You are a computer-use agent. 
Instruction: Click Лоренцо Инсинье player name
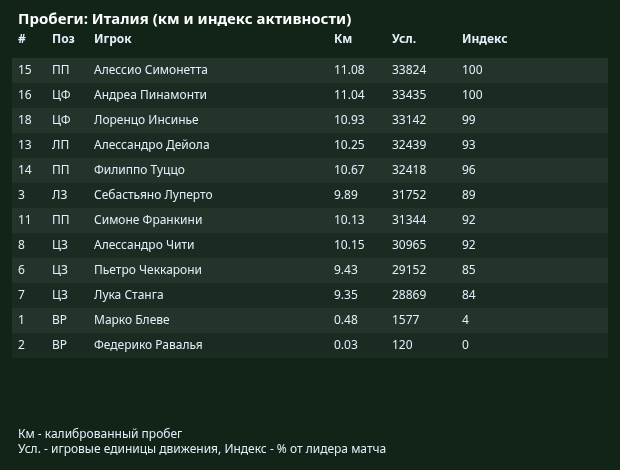point(146,120)
